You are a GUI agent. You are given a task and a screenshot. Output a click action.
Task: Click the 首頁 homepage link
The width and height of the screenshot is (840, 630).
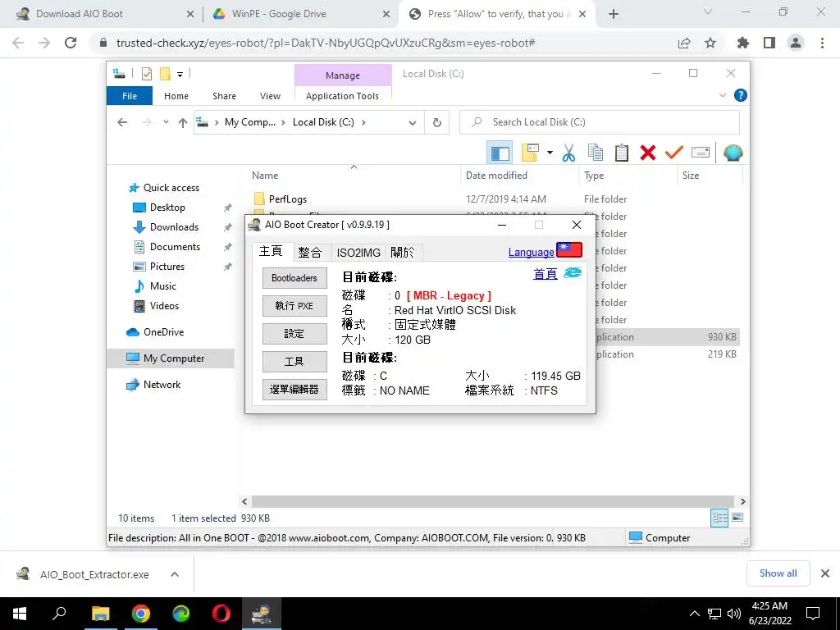click(546, 274)
